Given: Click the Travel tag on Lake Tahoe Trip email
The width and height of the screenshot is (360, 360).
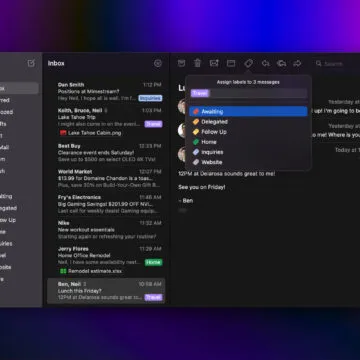Looking at the screenshot, I should point(153,124).
